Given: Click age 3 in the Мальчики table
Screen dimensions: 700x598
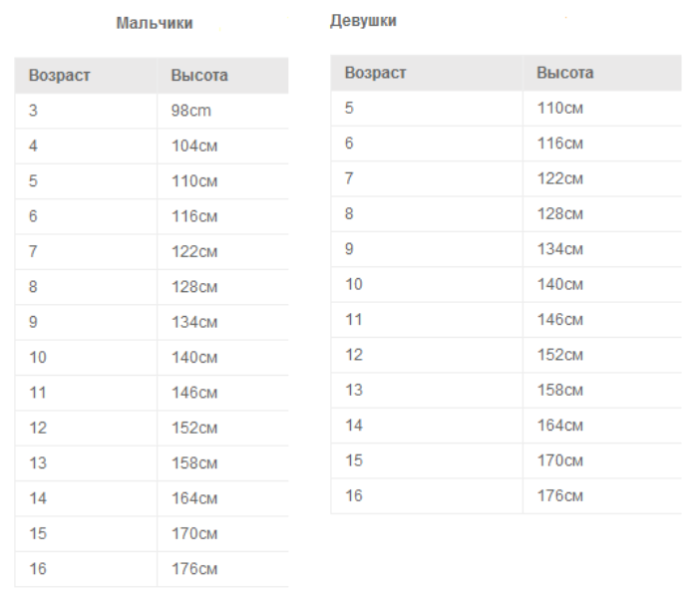Looking at the screenshot, I should click(x=33, y=111).
